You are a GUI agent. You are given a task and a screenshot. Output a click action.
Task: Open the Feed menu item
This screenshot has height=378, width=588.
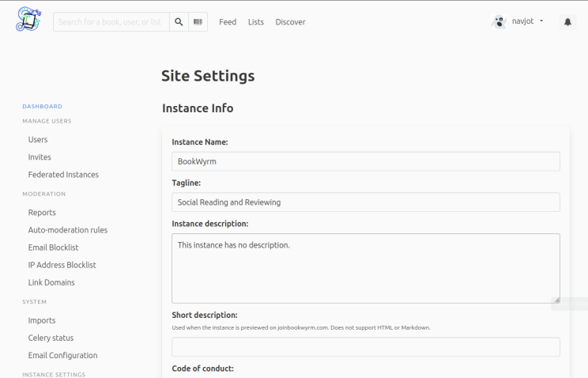pyautogui.click(x=228, y=22)
